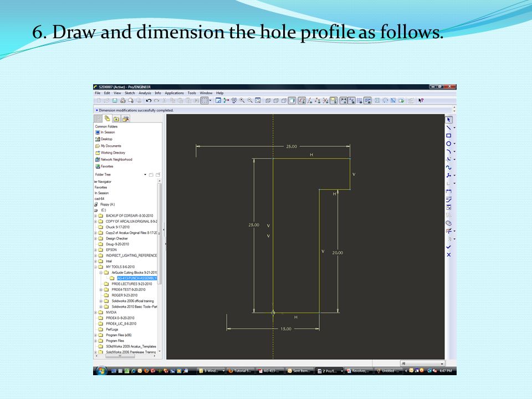Select the Design Checker folder
Viewport: 532px width, 399px height.
pyautogui.click(x=117, y=238)
